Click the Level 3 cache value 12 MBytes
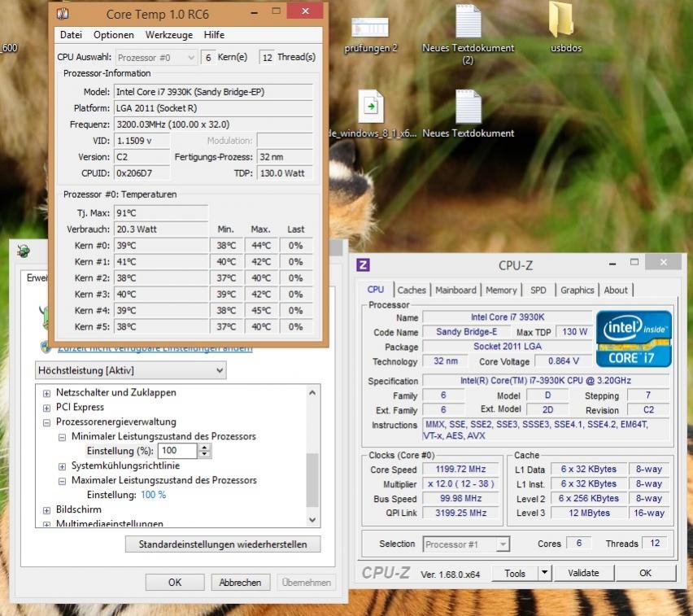This screenshot has width=693, height=616. [589, 513]
